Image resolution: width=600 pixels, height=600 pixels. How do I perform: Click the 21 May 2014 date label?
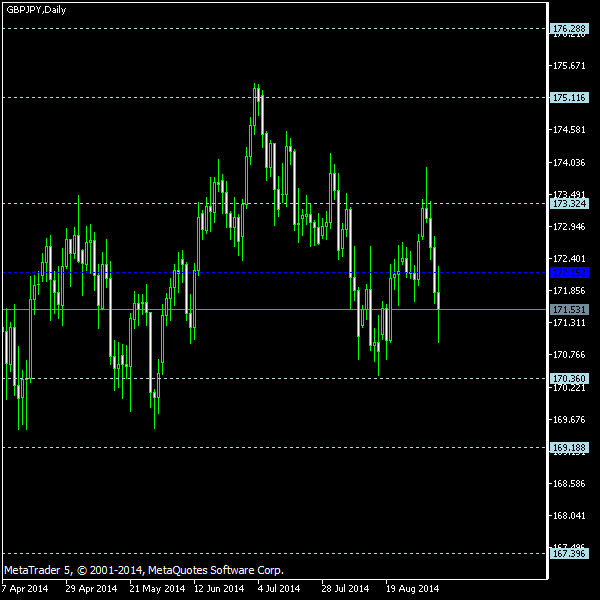coord(157,589)
